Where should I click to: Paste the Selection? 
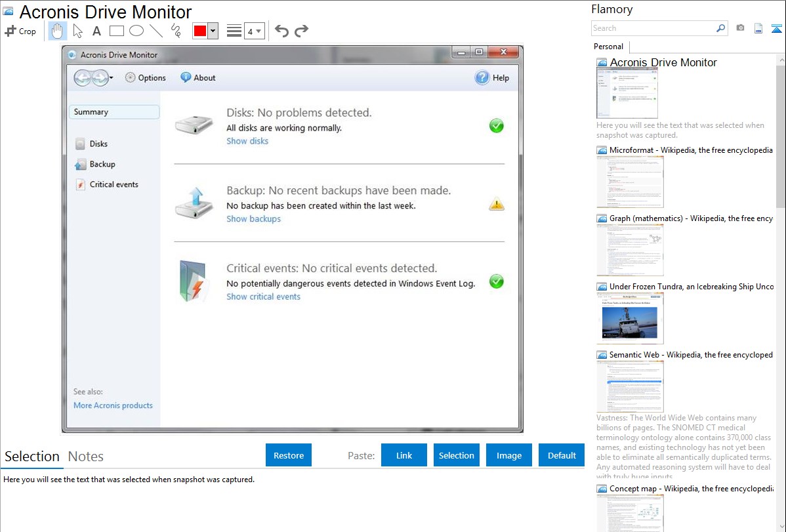pos(456,455)
